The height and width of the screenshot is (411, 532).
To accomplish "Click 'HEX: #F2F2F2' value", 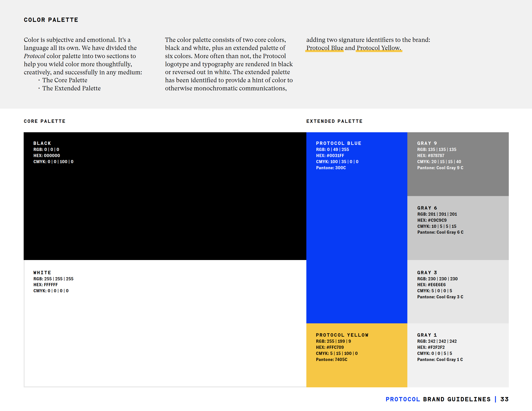I will coord(431,347).
